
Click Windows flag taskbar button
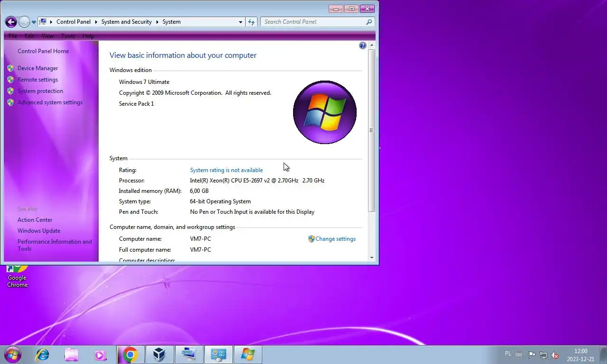248,355
